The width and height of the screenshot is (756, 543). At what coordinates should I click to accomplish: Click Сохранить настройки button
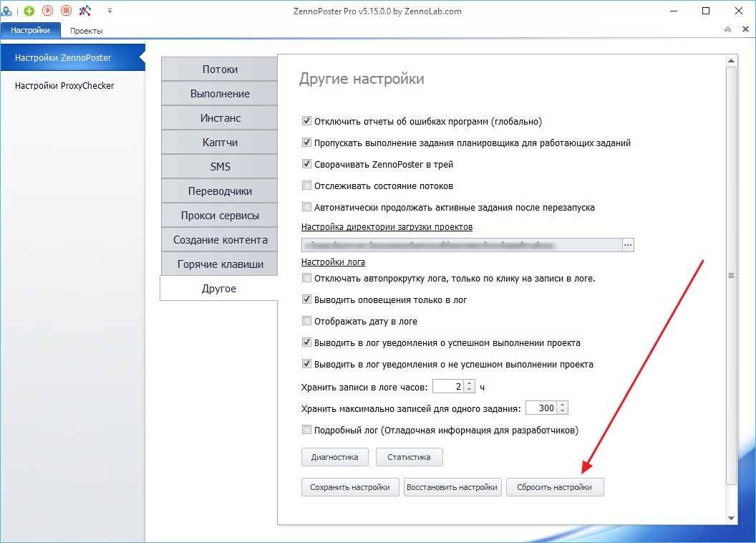350,487
